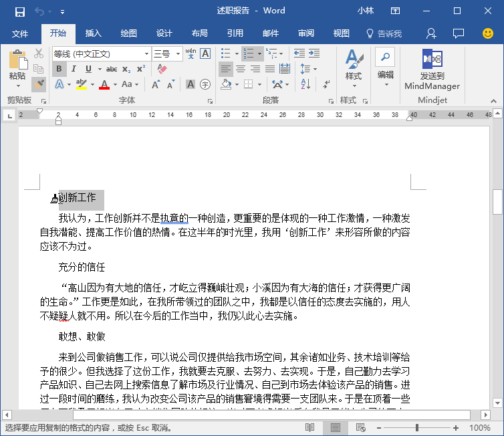
Task: Click the Format Painter brush icon
Action: click(x=39, y=84)
